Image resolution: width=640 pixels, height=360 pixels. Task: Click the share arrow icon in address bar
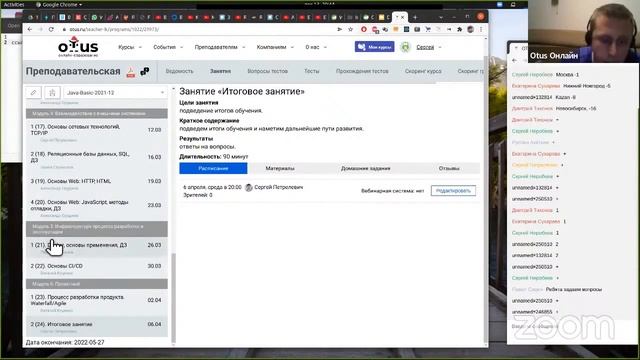click(x=339, y=29)
